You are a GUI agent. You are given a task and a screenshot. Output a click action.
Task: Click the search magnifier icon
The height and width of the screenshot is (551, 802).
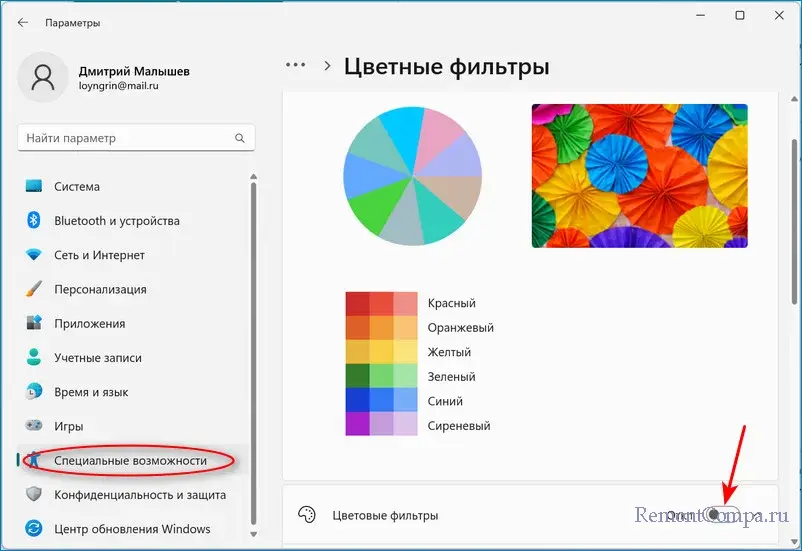tap(240, 138)
